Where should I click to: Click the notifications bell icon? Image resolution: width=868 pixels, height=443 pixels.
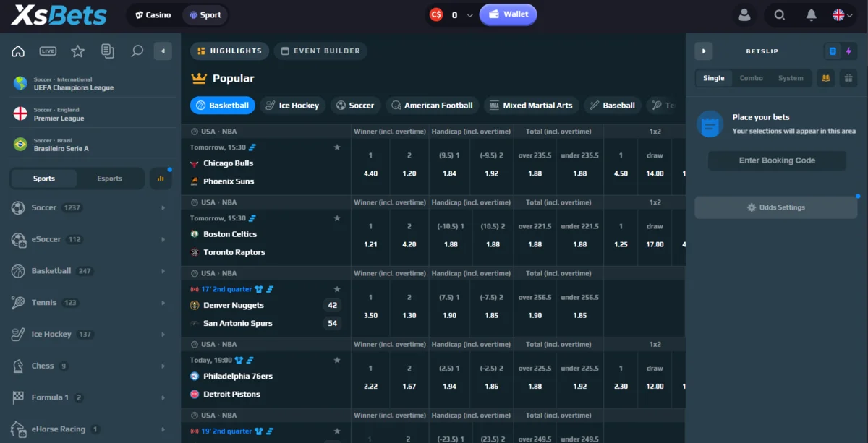coord(812,14)
